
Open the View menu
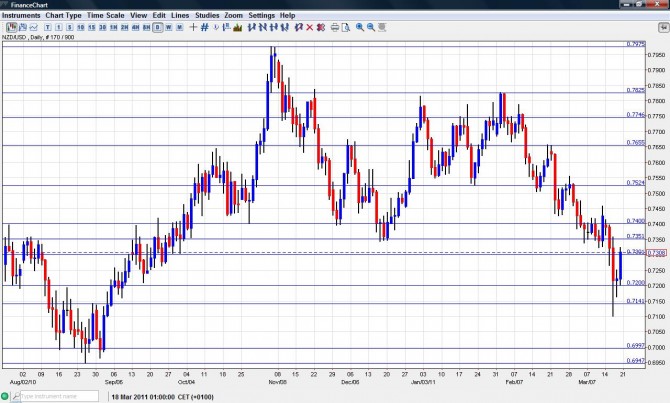pyautogui.click(x=138, y=15)
